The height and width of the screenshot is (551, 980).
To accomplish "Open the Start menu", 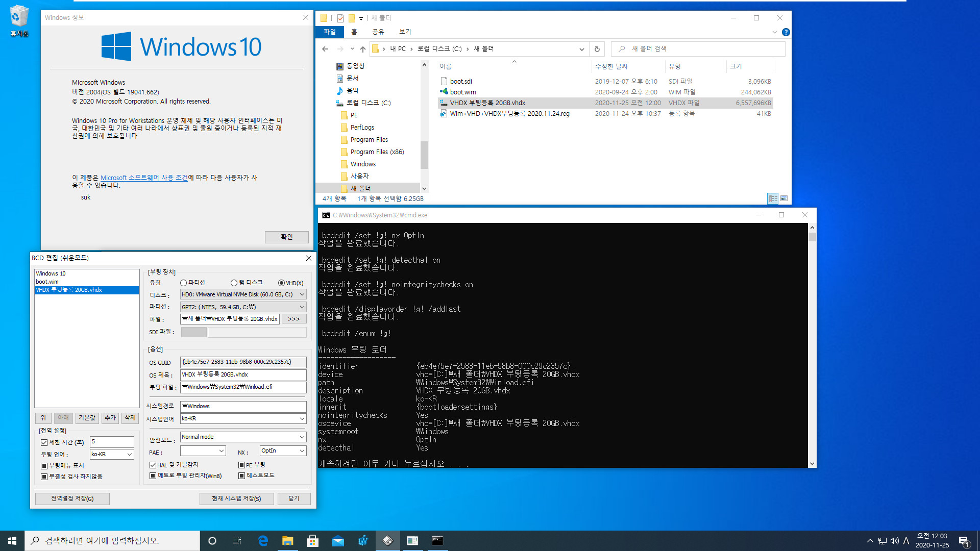I will [12, 541].
